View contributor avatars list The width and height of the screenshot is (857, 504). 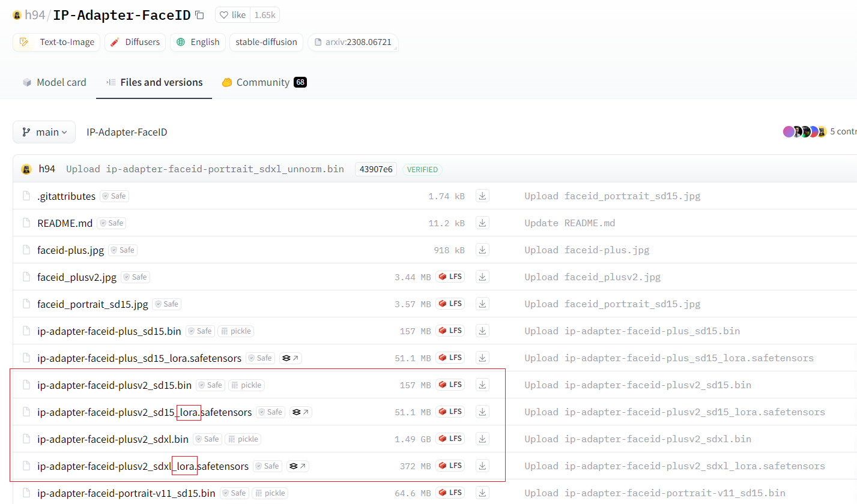click(x=805, y=131)
